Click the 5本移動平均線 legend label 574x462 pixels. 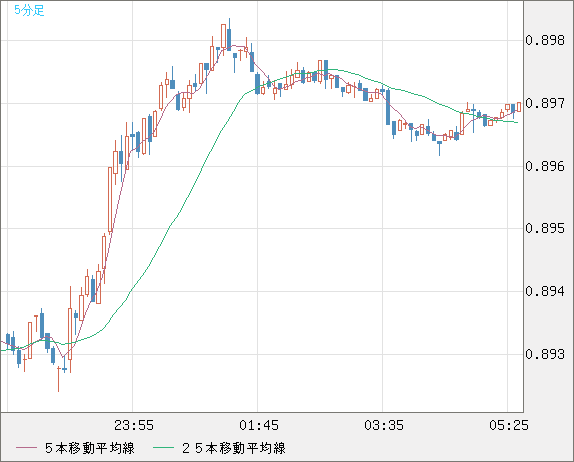point(90,448)
